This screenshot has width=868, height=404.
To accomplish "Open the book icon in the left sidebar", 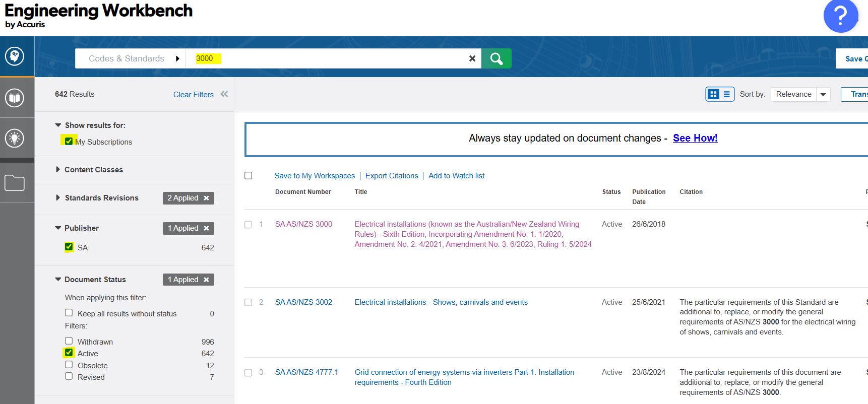I will click(15, 98).
